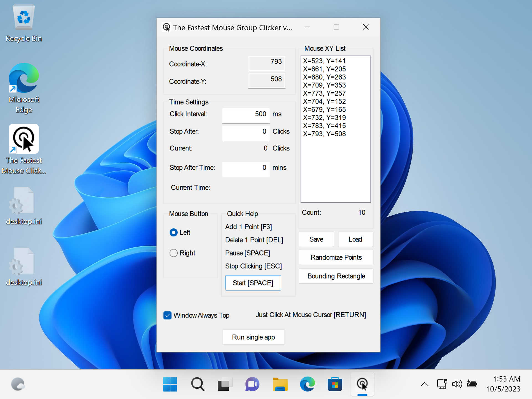Click Delete 1 Point [DEL] shortcut label
532x399 pixels.
point(254,239)
